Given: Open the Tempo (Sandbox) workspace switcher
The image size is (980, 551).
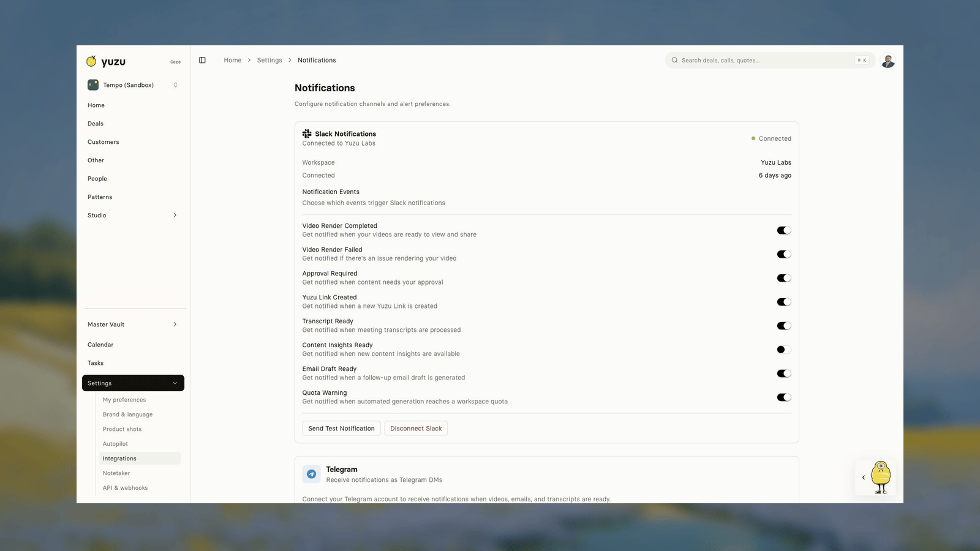Looking at the screenshot, I should [133, 85].
